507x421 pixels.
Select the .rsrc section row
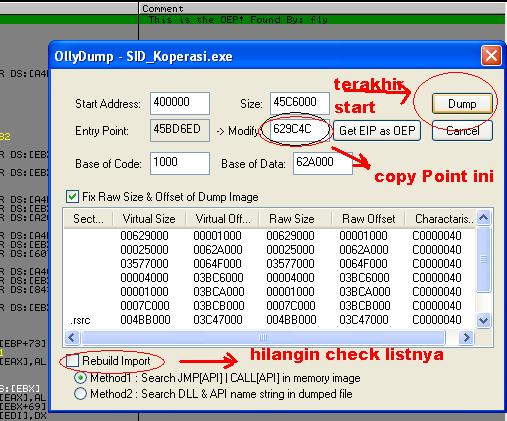[269, 320]
